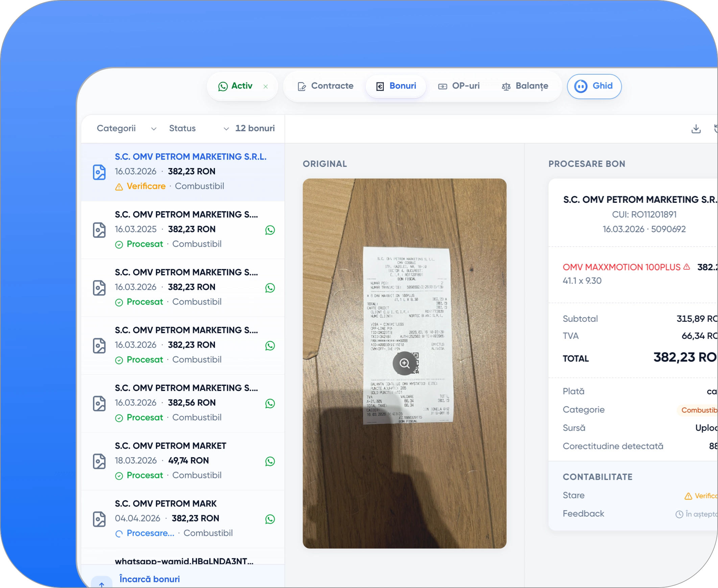Switch to the Contracte tab
This screenshot has height=588, width=718.
click(325, 86)
